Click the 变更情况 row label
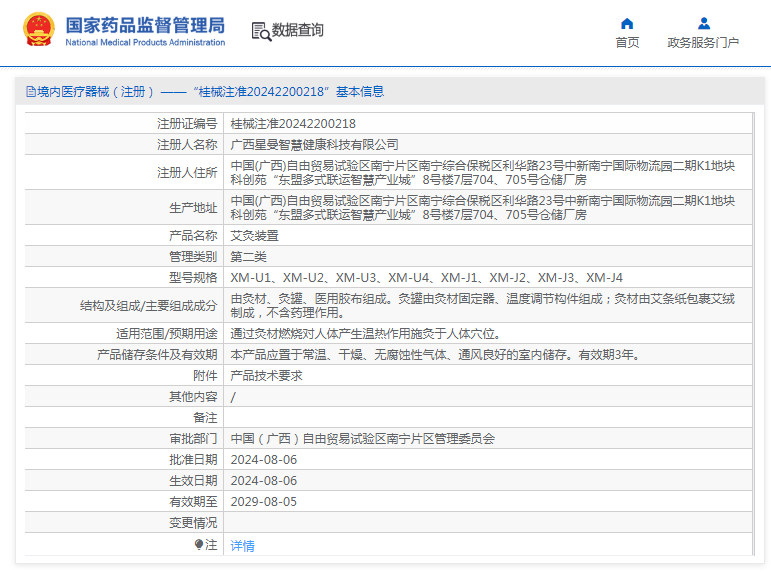 click(193, 523)
